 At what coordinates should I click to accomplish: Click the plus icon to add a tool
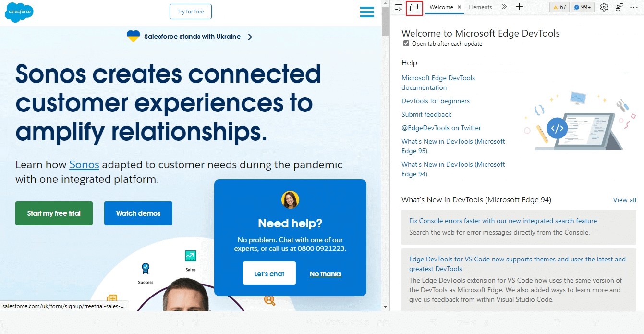[519, 7]
